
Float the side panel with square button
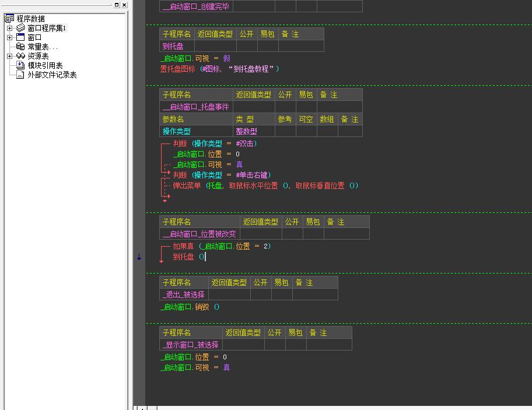click(x=117, y=5)
